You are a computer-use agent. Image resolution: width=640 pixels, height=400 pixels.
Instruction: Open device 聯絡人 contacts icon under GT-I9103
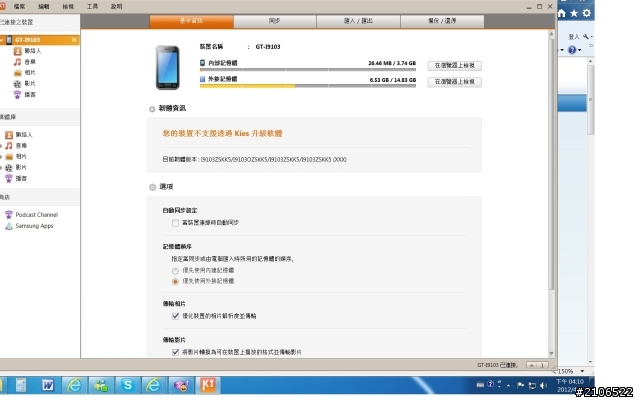17,51
